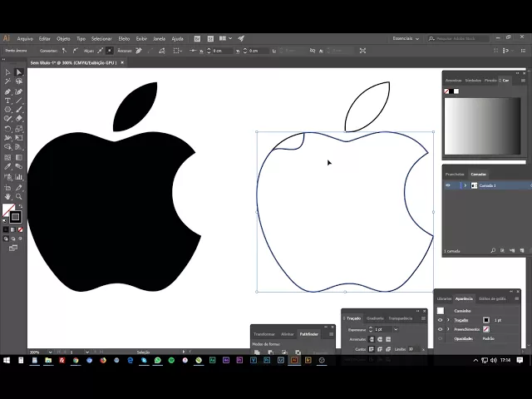Select the Hand tool
This screenshot has height=399, width=532.
pyautogui.click(x=7, y=196)
